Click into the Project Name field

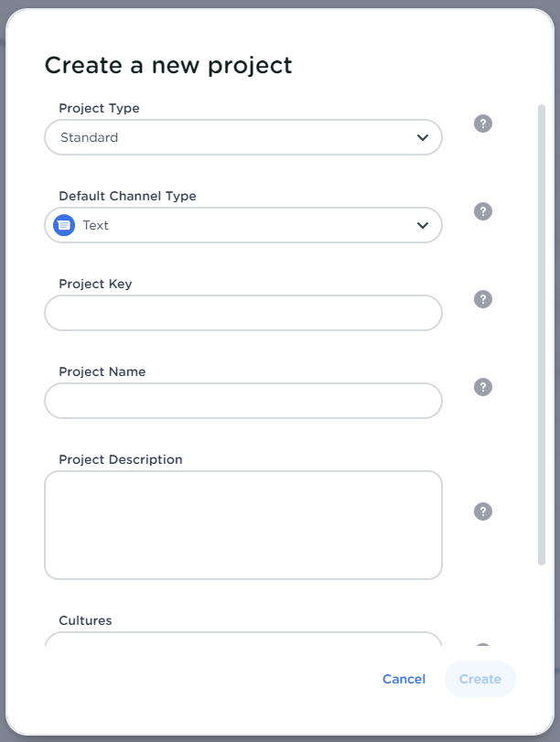242,401
